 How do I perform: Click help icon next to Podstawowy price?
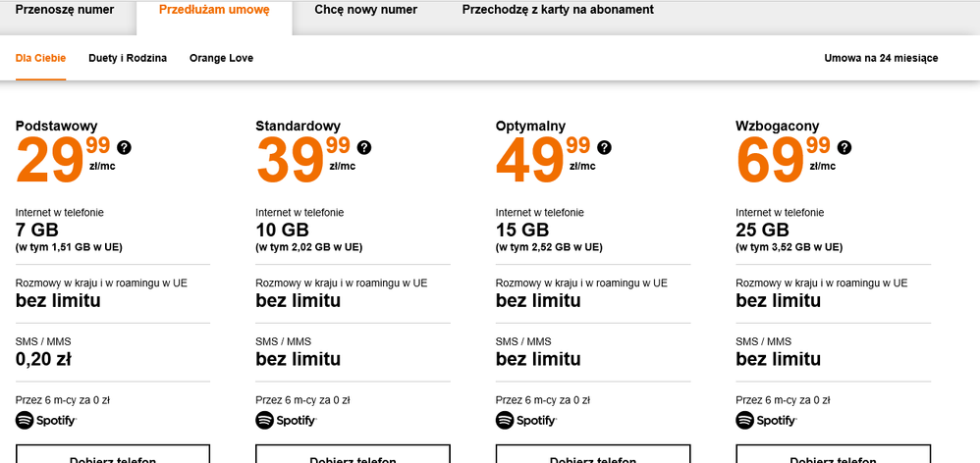pos(124,147)
